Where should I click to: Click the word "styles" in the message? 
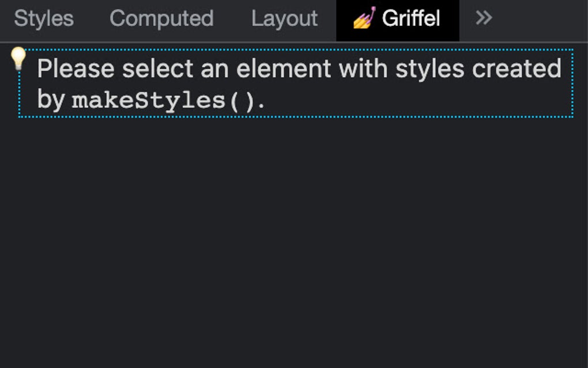click(x=429, y=69)
